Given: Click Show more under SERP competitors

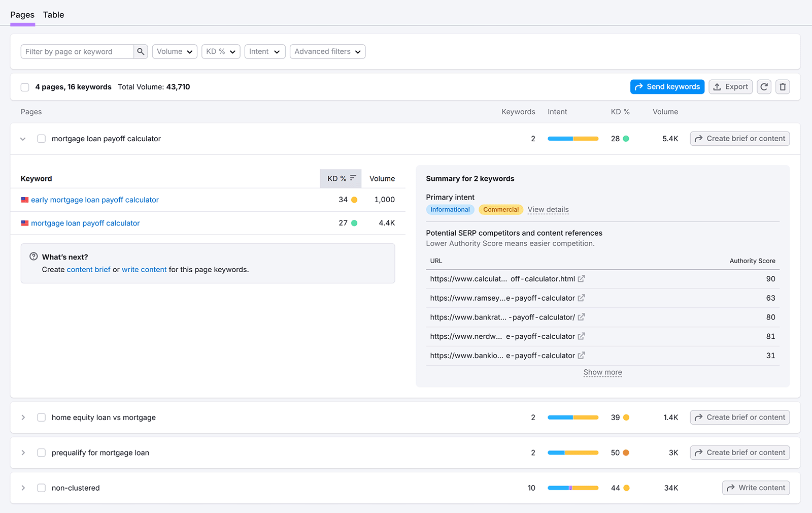Looking at the screenshot, I should pos(602,372).
